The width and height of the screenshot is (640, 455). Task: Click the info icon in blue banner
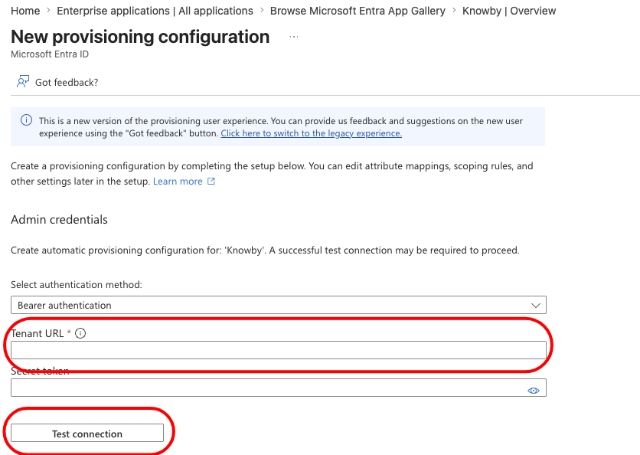click(x=26, y=120)
